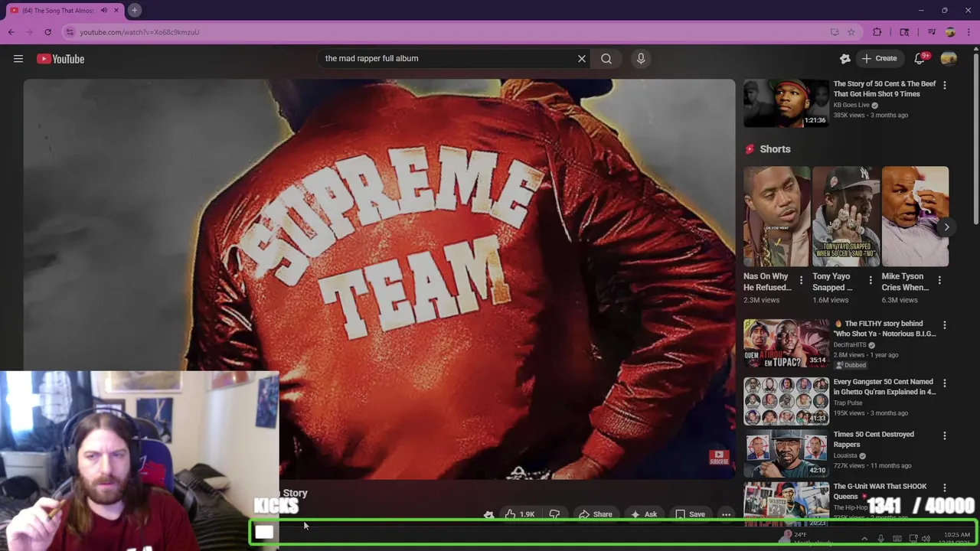Bookmark this page with star
Screen dimensions: 980x551
tap(851, 32)
